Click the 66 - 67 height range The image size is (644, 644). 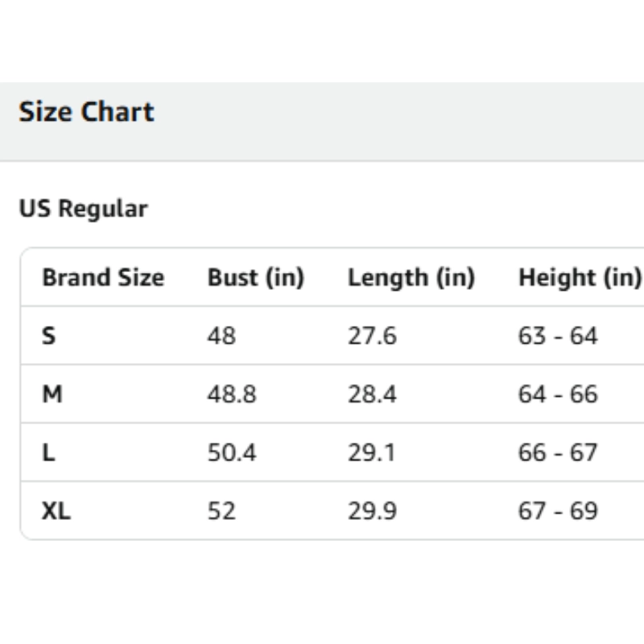(558, 453)
